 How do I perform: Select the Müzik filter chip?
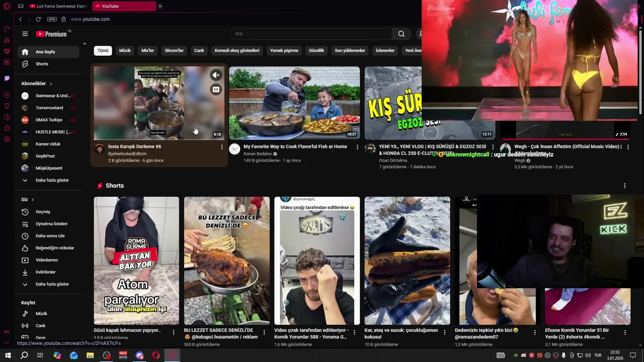[x=125, y=50]
